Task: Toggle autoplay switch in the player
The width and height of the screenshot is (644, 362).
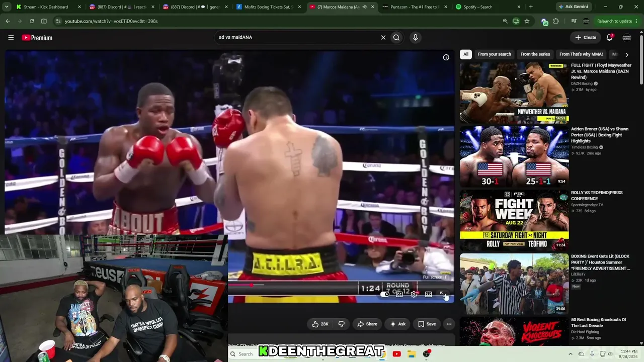Action: pyautogui.click(x=385, y=294)
